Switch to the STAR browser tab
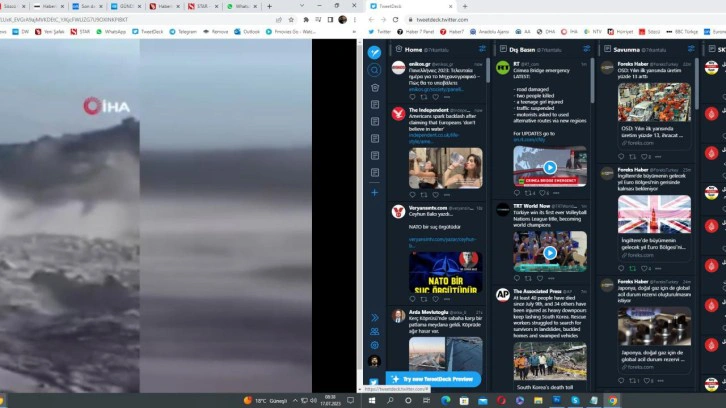This screenshot has width=726, height=408. 203,6
